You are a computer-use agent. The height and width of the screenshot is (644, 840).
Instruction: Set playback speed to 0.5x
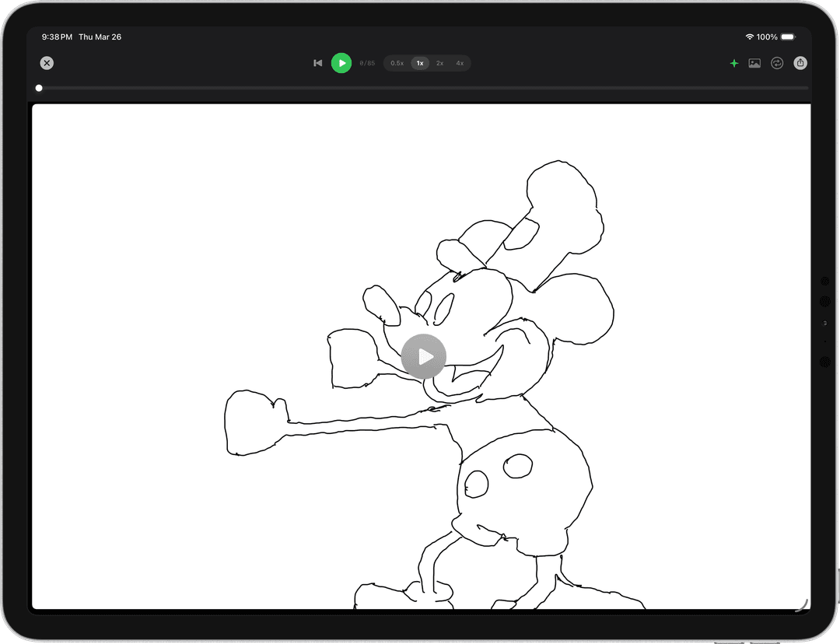point(397,63)
